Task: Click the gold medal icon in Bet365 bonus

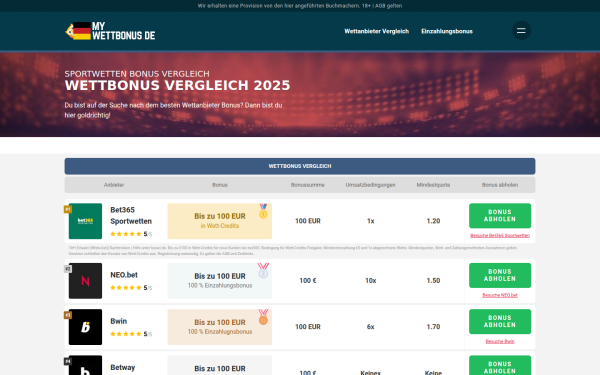Action: click(263, 211)
